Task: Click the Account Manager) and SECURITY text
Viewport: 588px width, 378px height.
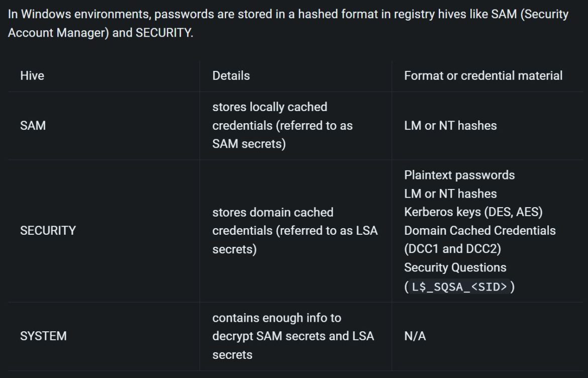Action: pyautogui.click(x=101, y=33)
